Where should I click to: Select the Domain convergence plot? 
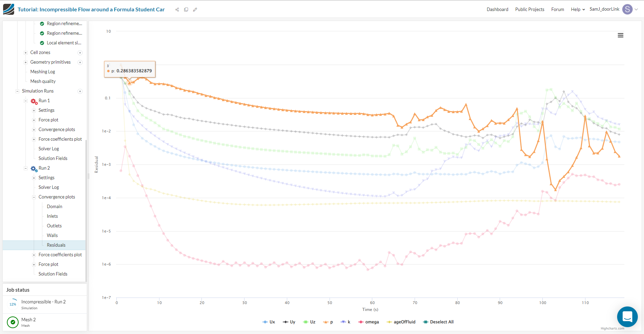point(54,206)
